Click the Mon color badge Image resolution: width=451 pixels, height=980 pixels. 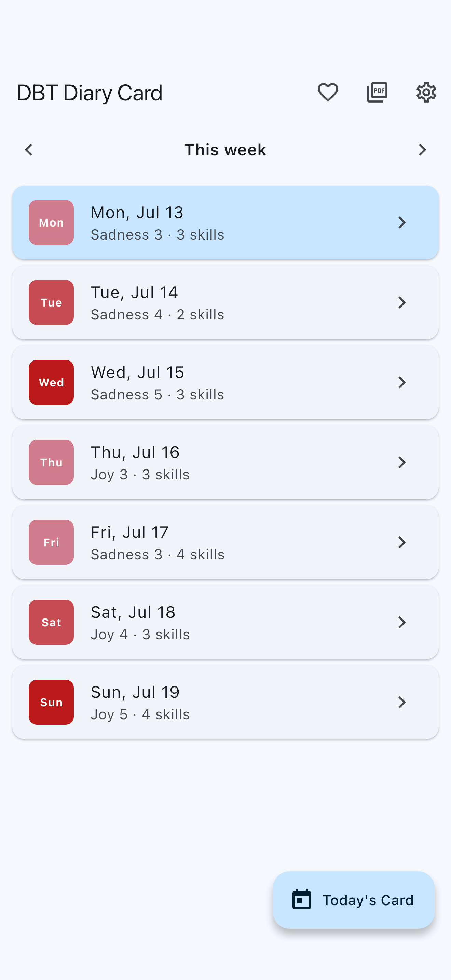(51, 222)
